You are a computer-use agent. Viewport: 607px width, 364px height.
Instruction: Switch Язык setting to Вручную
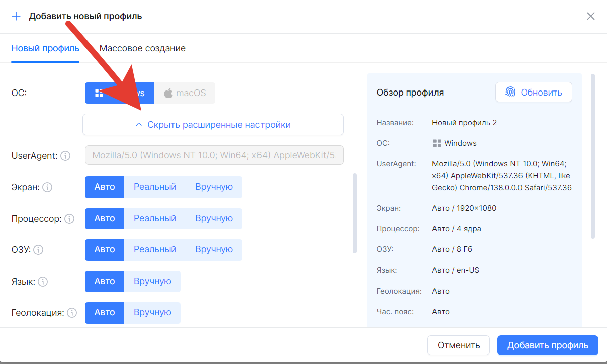152,282
